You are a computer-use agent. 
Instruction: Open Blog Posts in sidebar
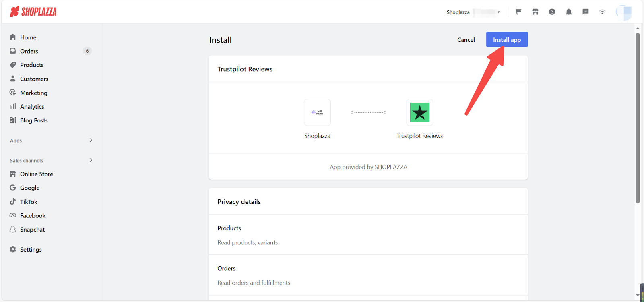tap(34, 120)
